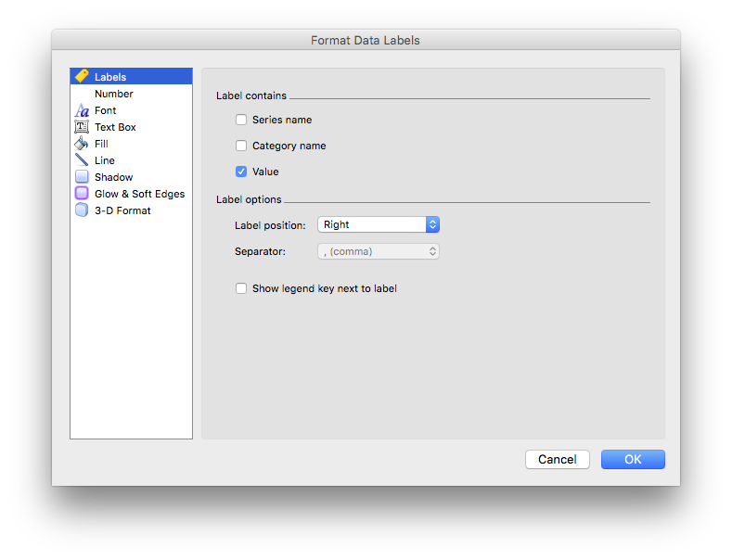The image size is (732, 560).
Task: Click the purple Glow & Soft Edges icon
Action: click(x=82, y=193)
